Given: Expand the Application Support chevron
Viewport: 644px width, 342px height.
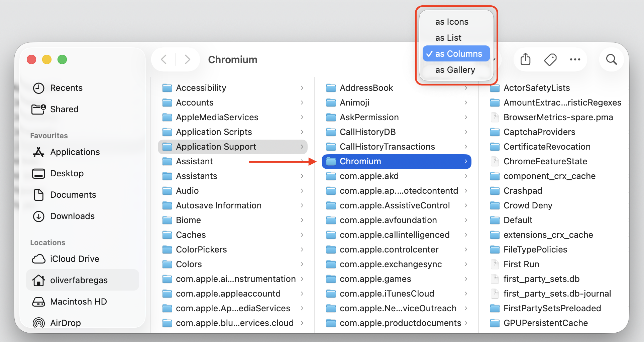Looking at the screenshot, I should (302, 147).
